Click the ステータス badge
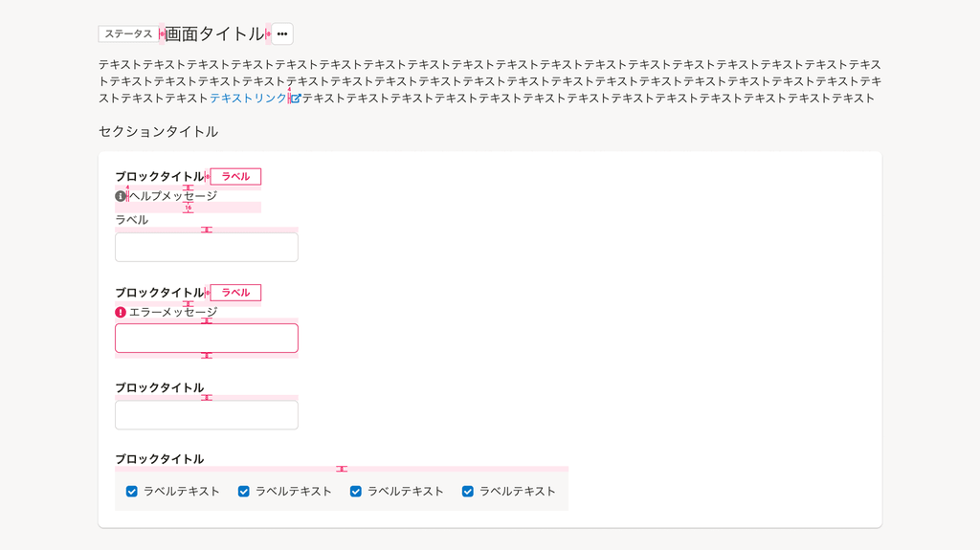The height and width of the screenshot is (550, 980). click(x=128, y=34)
